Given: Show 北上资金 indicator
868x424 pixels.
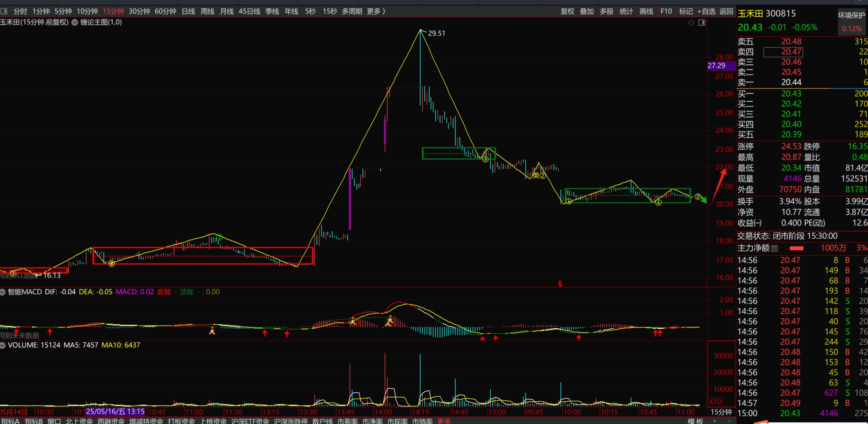Looking at the screenshot, I should point(79,421).
